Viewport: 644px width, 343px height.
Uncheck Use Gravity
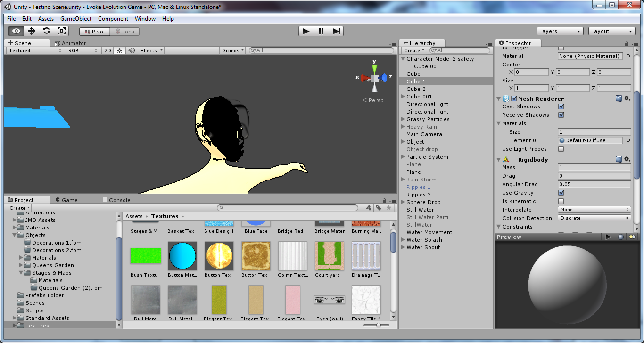point(561,193)
